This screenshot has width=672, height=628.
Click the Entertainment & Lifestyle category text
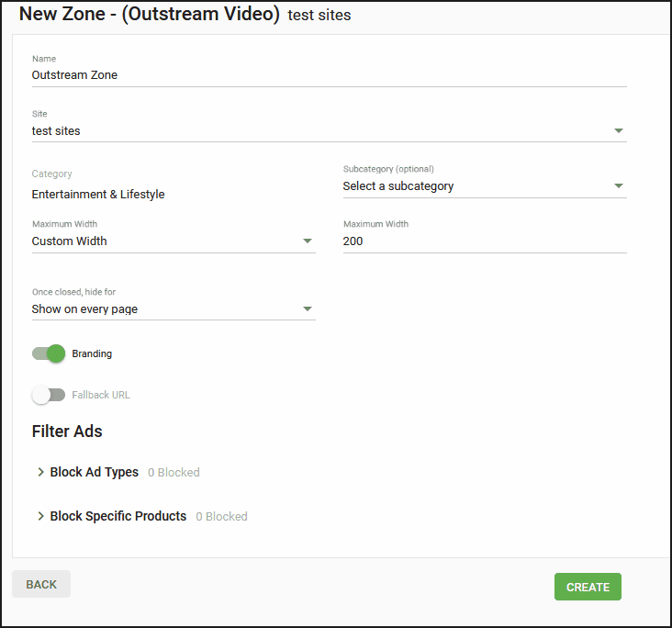coord(98,195)
